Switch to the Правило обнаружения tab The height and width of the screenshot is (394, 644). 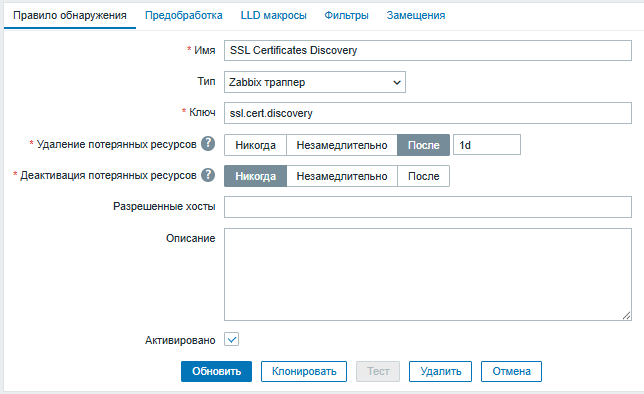tap(70, 16)
